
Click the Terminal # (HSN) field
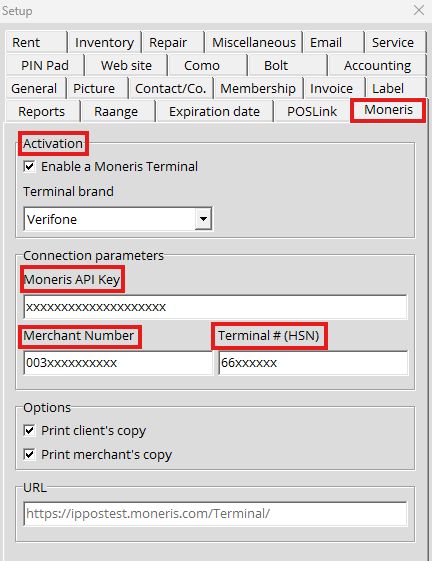pyautogui.click(x=313, y=363)
